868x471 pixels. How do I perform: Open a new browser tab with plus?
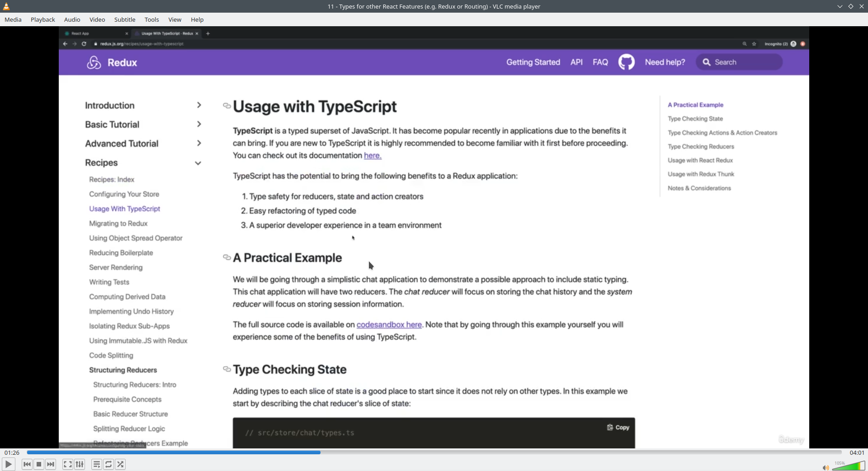point(208,33)
